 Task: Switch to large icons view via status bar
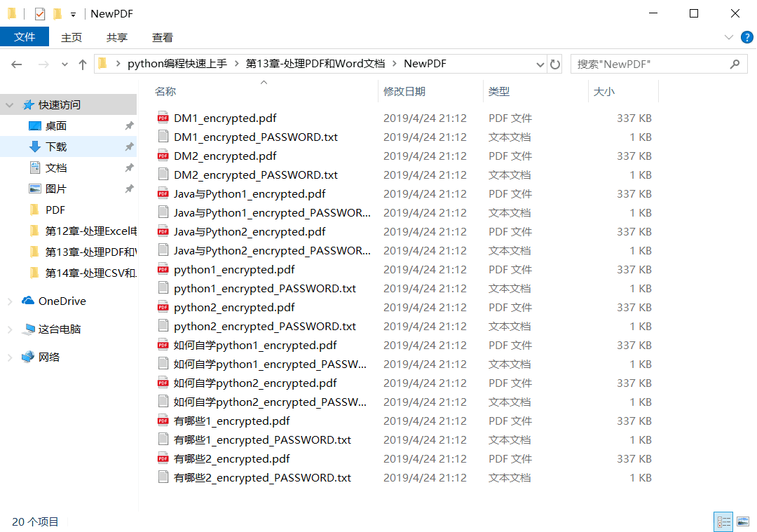[x=742, y=521]
